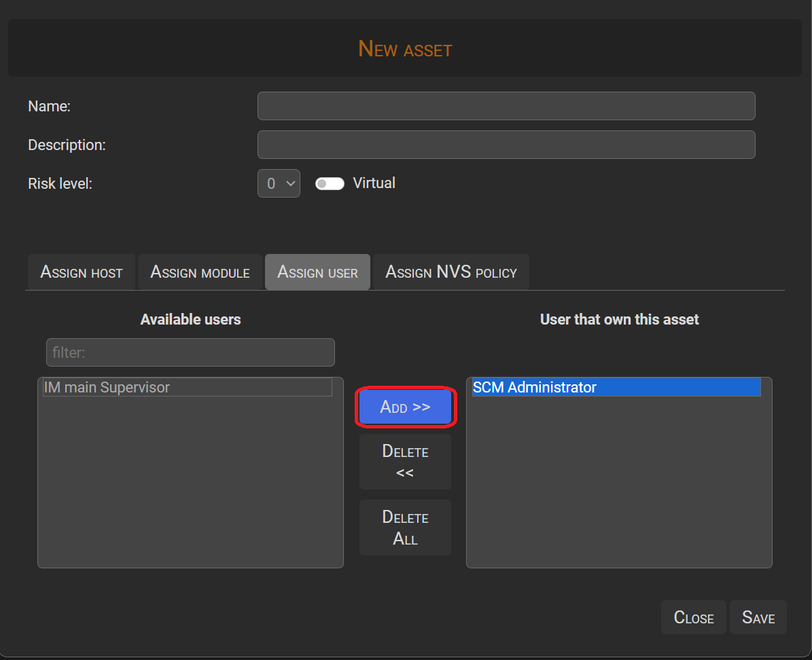812x660 pixels.
Task: Click the Add button to assign user
Action: (x=405, y=406)
